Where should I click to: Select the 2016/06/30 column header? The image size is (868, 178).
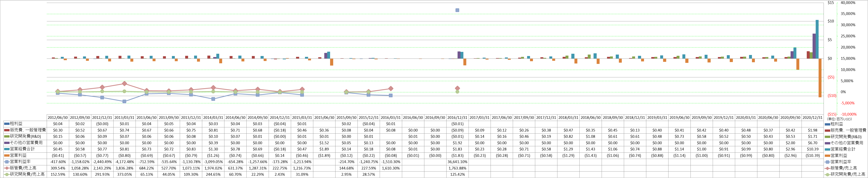413,118
